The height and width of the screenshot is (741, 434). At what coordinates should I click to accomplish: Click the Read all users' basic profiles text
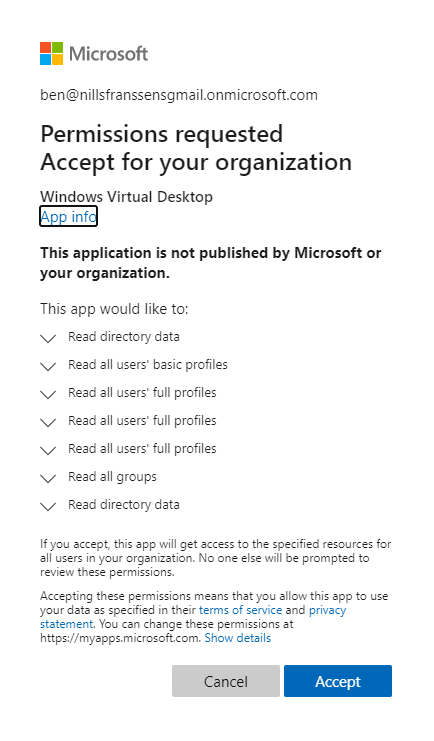tap(148, 364)
